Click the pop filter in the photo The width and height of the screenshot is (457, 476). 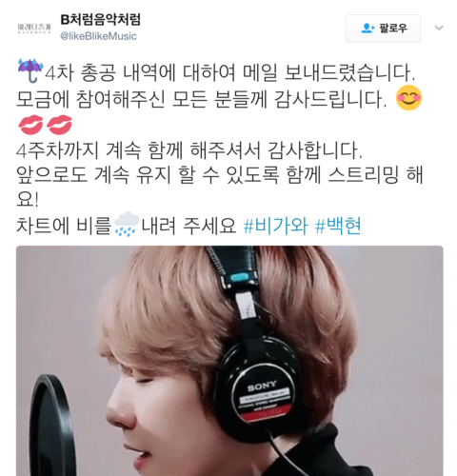[x=50, y=426]
